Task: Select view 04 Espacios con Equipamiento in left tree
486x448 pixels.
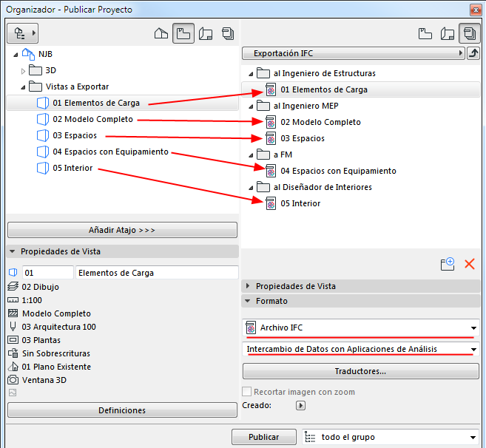Action: point(102,152)
